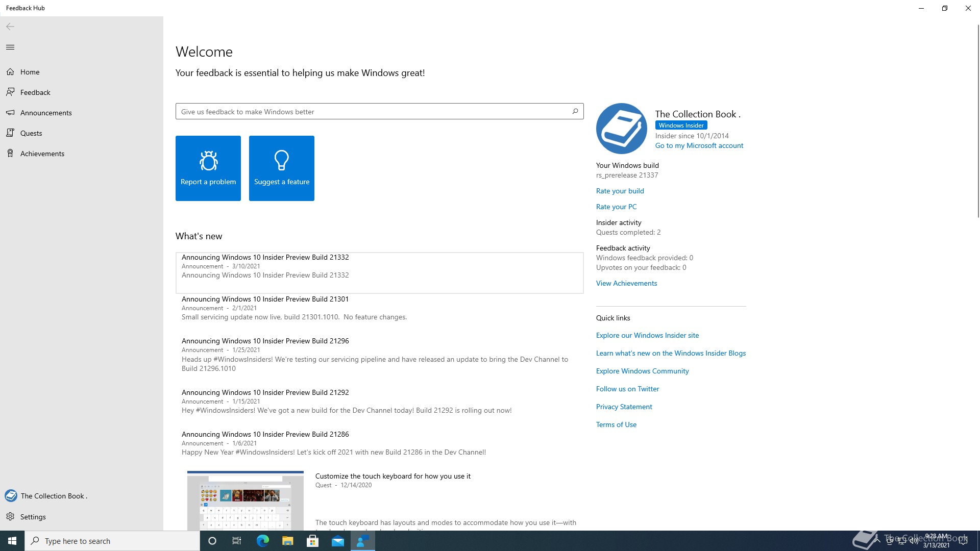Click the search magnifier in feedback box

click(575, 111)
